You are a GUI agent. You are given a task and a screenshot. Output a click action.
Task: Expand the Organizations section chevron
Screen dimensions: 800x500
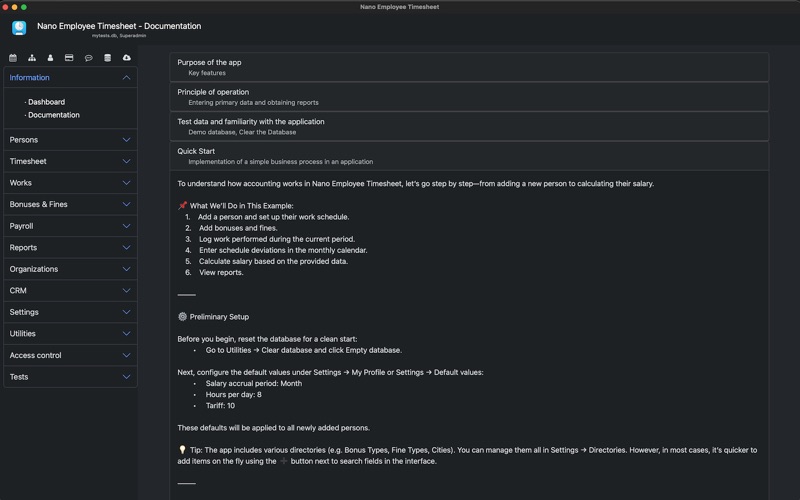pyautogui.click(x=127, y=269)
